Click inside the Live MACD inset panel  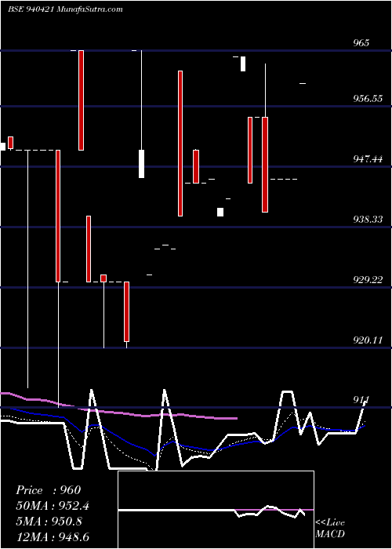pyautogui.click(x=216, y=510)
